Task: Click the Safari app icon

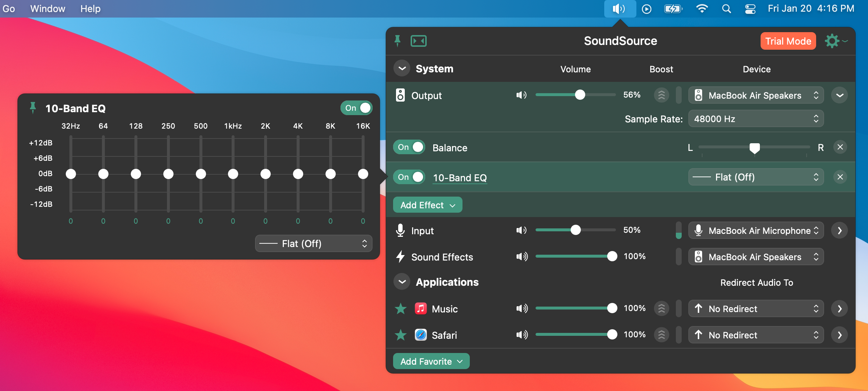Action: (x=421, y=335)
